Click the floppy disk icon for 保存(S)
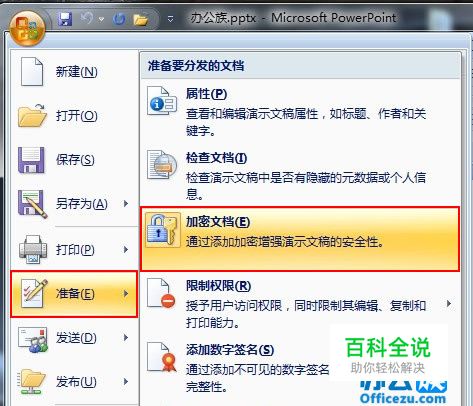 pyautogui.click(x=31, y=160)
